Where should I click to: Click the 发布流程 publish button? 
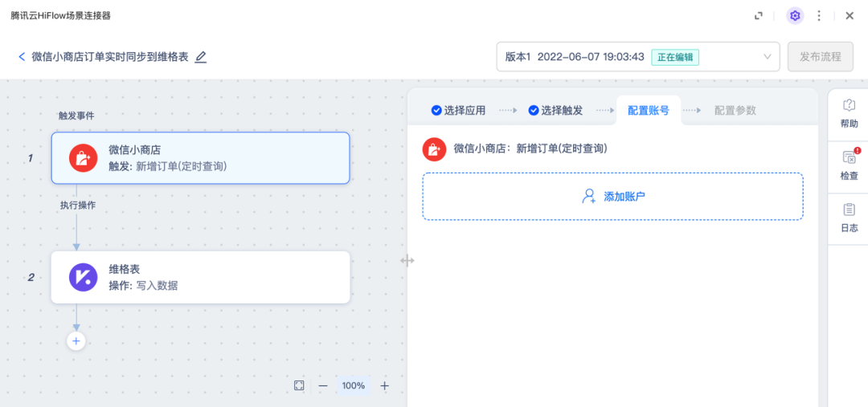(x=820, y=57)
